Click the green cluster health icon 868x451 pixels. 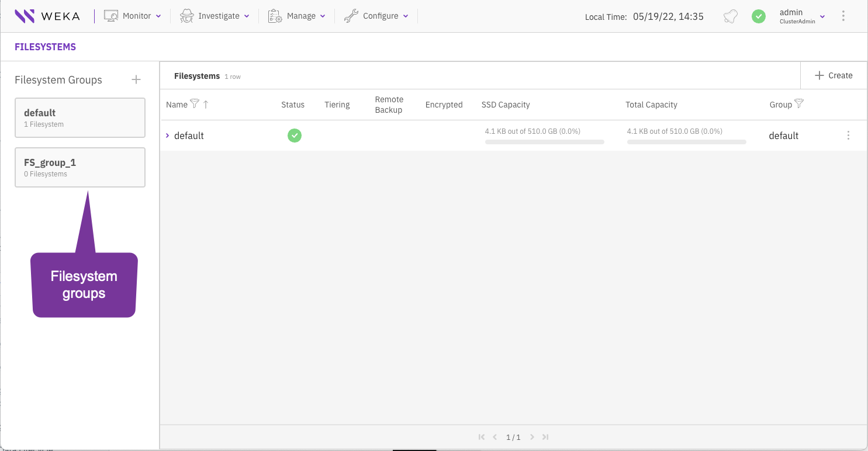[759, 16]
